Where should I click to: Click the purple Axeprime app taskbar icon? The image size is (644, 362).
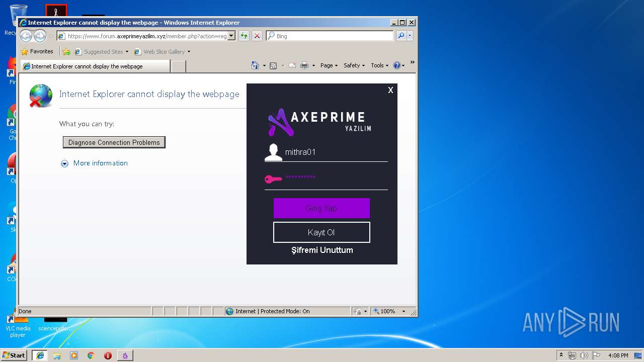(125, 355)
